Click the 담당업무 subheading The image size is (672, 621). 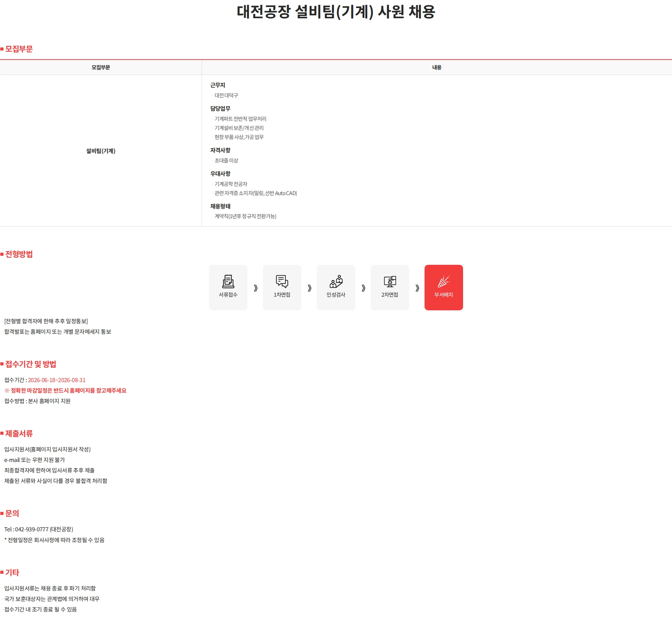pyautogui.click(x=220, y=109)
